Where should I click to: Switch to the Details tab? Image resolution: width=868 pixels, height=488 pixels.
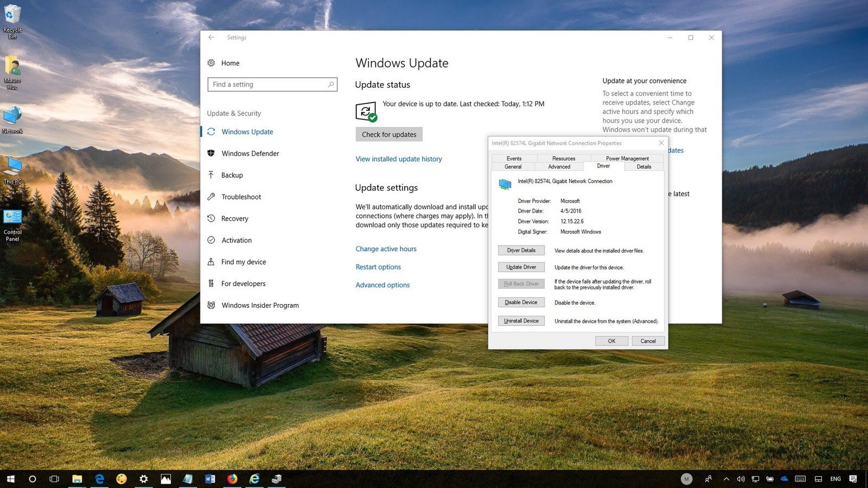[644, 166]
